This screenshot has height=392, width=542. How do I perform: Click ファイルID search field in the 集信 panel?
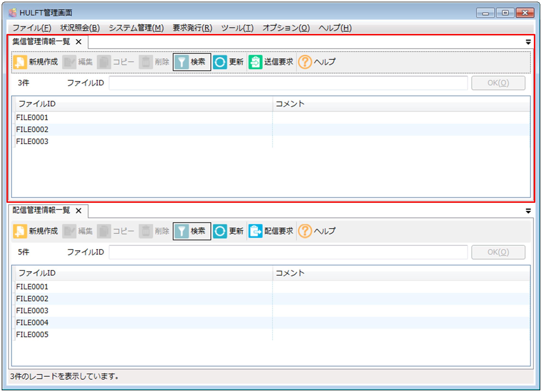click(288, 83)
